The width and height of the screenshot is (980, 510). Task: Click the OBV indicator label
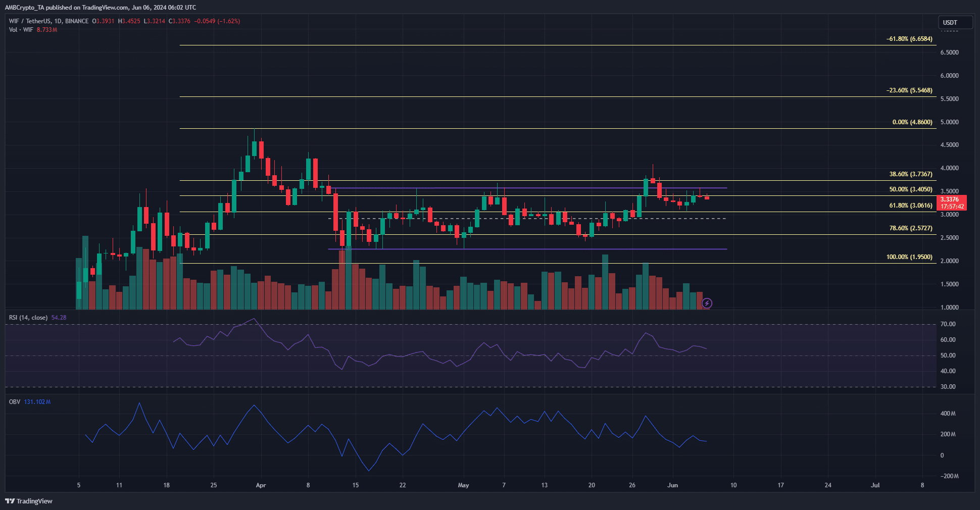click(15, 402)
